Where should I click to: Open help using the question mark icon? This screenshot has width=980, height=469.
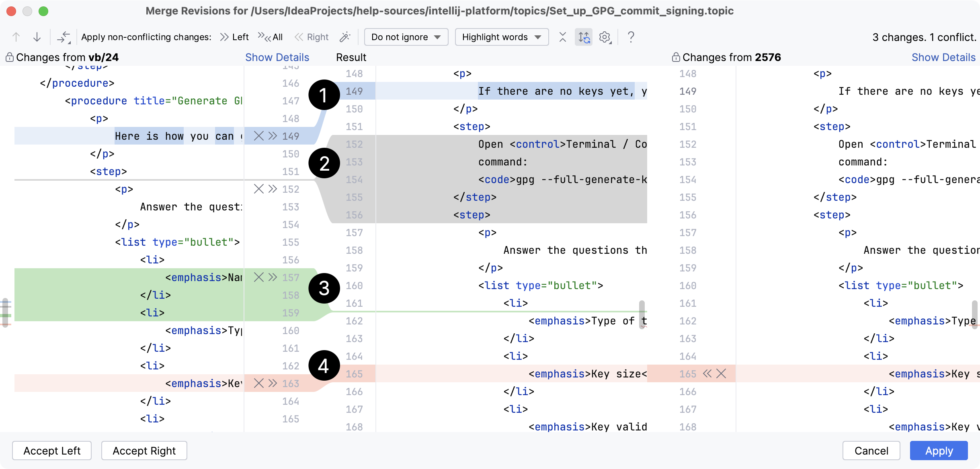click(x=630, y=37)
